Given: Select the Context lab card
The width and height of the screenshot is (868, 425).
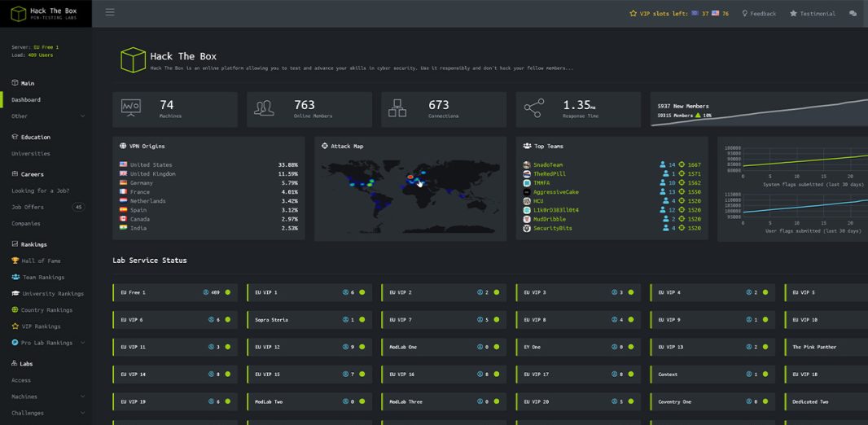Looking at the screenshot, I should click(713, 375).
